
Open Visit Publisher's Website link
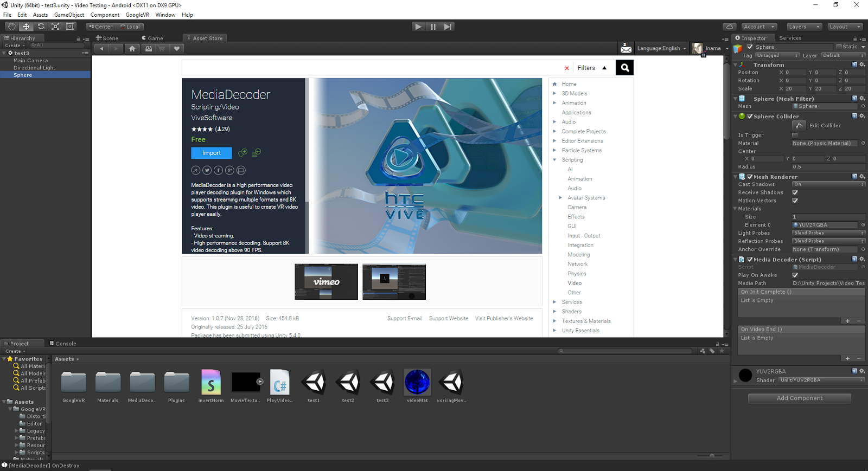coord(504,319)
